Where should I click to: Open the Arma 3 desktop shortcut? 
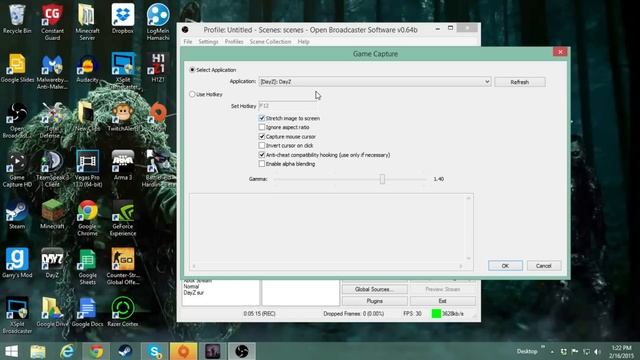[x=122, y=166]
